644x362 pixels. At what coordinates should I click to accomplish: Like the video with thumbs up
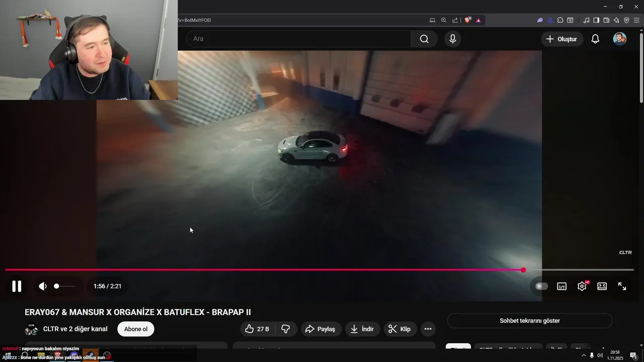coord(258,329)
